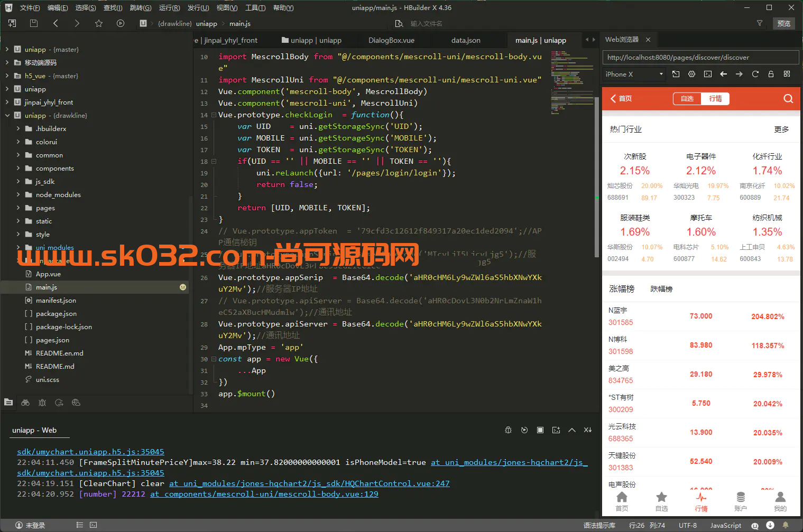Click the bookmark star toolbar icon
The width and height of the screenshot is (803, 532).
click(x=99, y=23)
